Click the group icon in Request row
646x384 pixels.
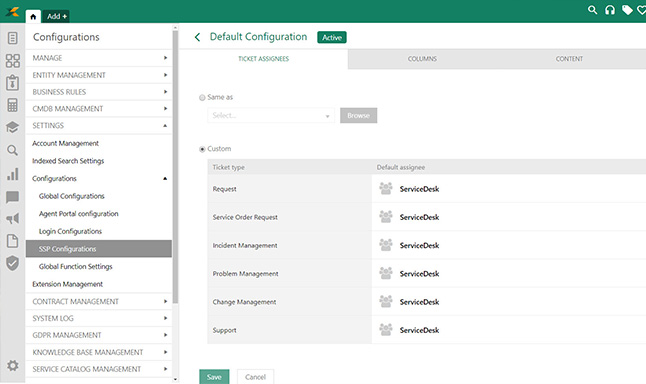pyautogui.click(x=386, y=188)
